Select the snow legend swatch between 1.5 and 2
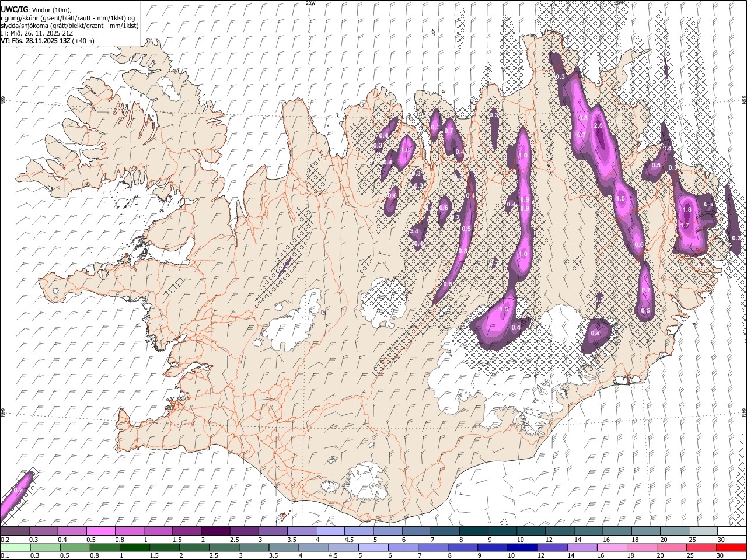The height and width of the screenshot is (560, 747). click(187, 531)
